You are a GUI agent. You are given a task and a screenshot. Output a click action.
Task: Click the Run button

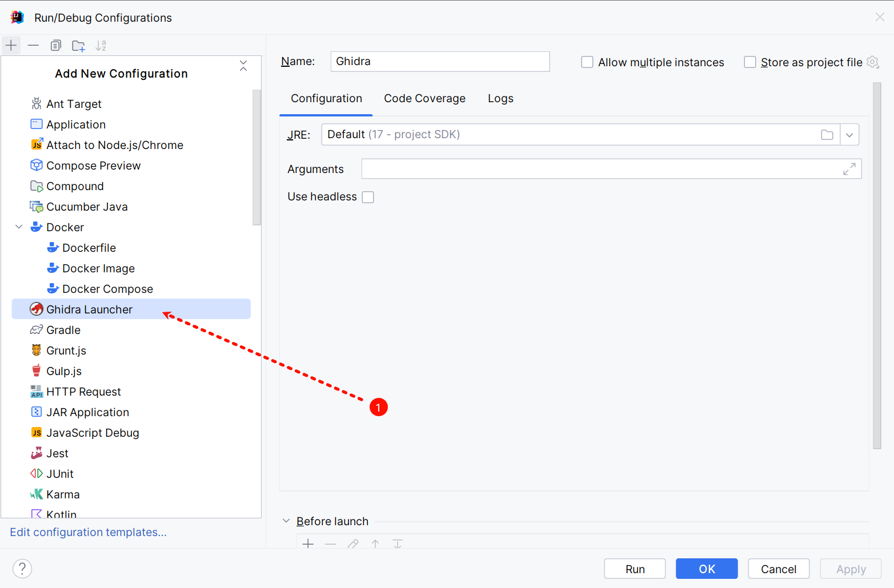tap(635, 569)
